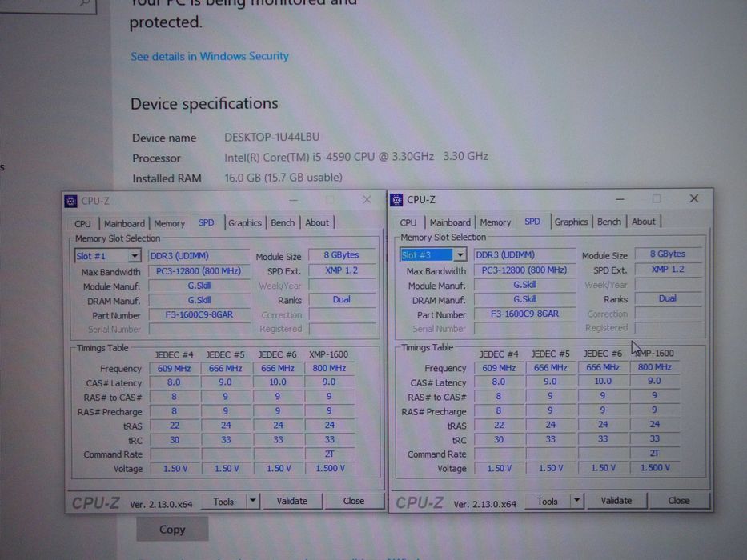Click CPU-Z app icon in right window title bar
Viewport: 747px width, 560px height.
coord(396,200)
